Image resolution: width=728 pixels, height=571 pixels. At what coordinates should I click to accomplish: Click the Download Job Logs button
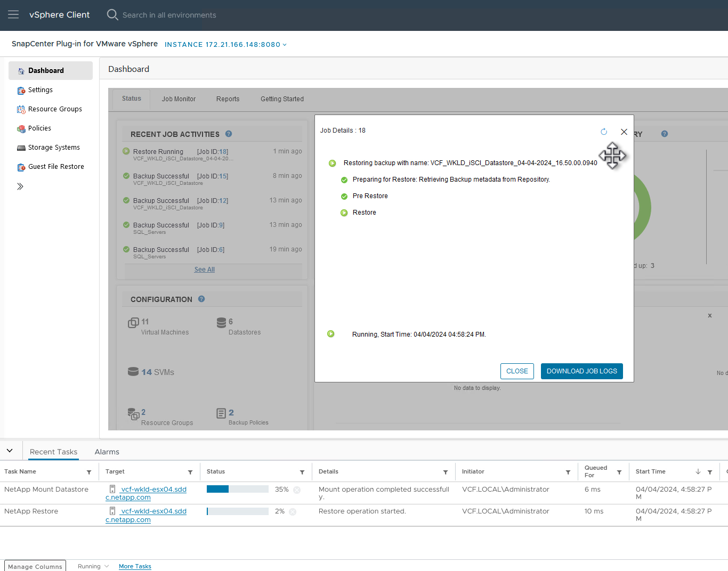click(581, 371)
